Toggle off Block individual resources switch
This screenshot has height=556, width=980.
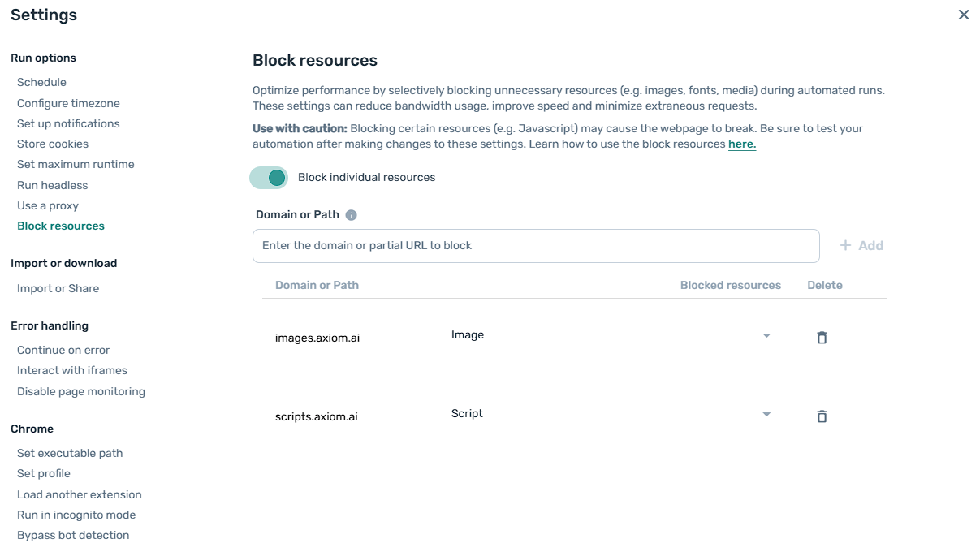pyautogui.click(x=269, y=178)
